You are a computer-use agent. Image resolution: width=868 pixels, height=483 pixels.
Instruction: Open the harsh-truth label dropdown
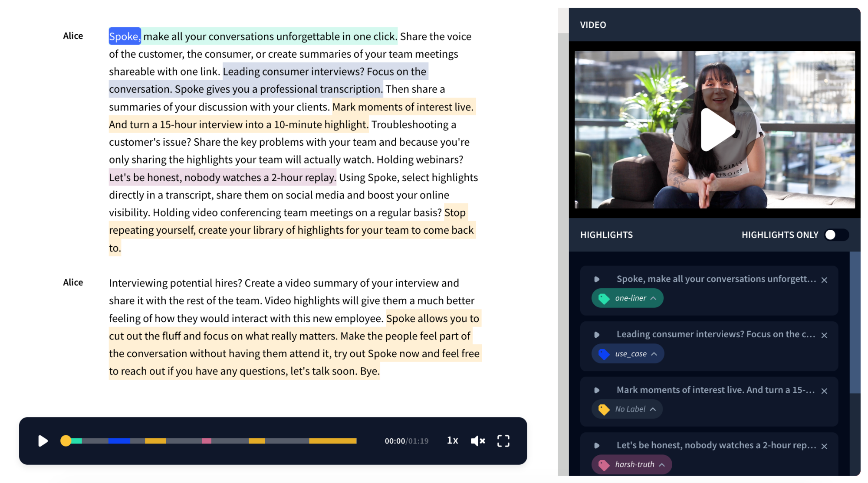[x=631, y=464]
